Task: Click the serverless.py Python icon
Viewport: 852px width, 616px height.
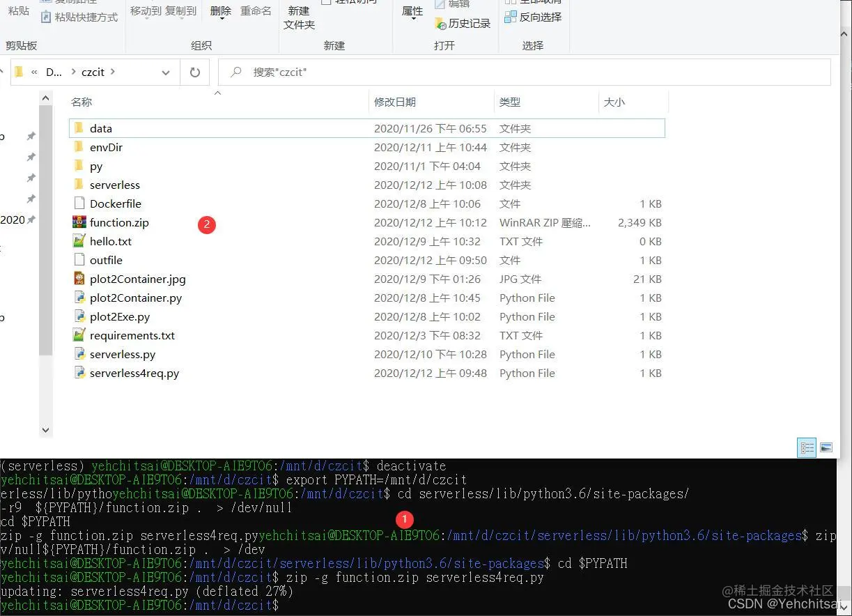Action: pyautogui.click(x=79, y=354)
